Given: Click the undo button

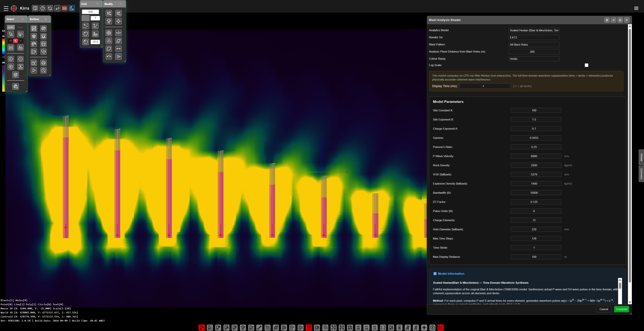Looking at the screenshot, I should coord(11,27).
